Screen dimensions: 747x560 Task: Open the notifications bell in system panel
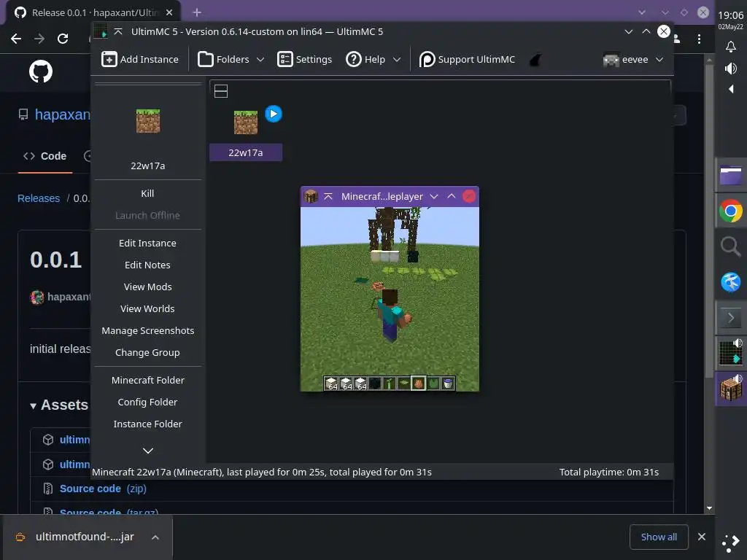[x=731, y=47]
